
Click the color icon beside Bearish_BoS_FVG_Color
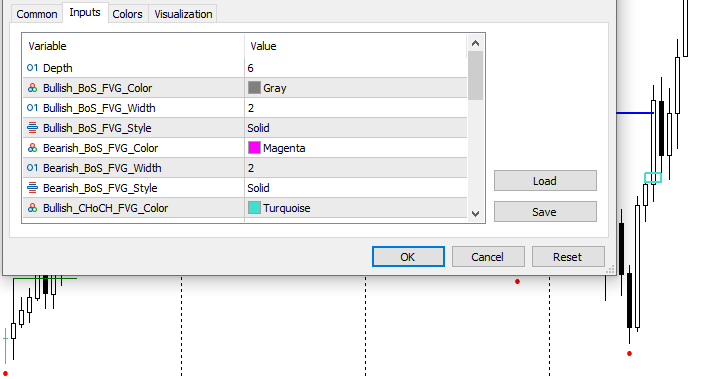coord(32,148)
